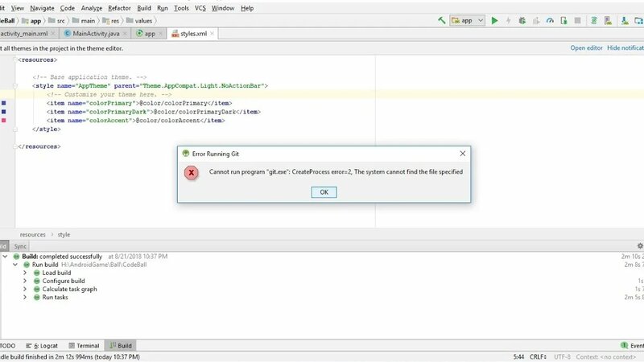The image size is (644, 362).
Task: Expand the Configure build node
Action: [x=25, y=281]
